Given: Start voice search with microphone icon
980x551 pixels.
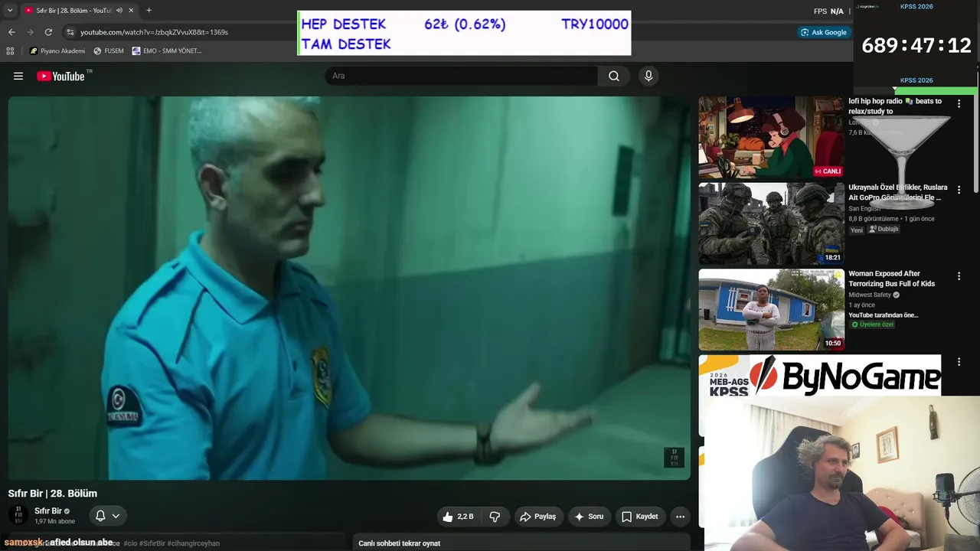Looking at the screenshot, I should coord(648,76).
